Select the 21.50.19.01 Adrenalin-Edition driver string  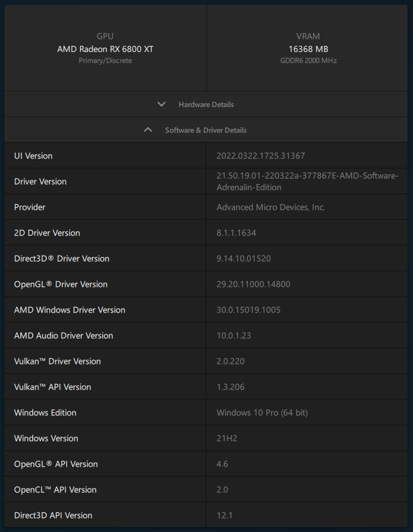[308, 182]
